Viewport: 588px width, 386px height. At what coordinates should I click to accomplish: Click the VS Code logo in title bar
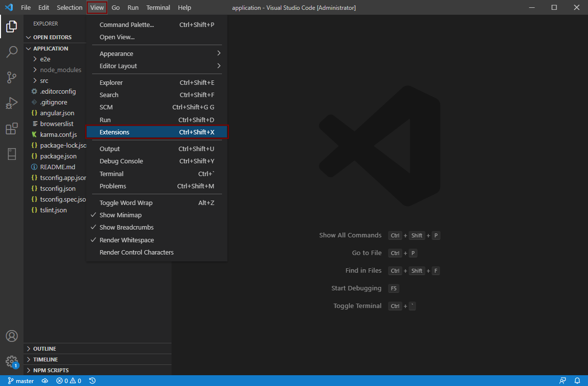click(8, 7)
